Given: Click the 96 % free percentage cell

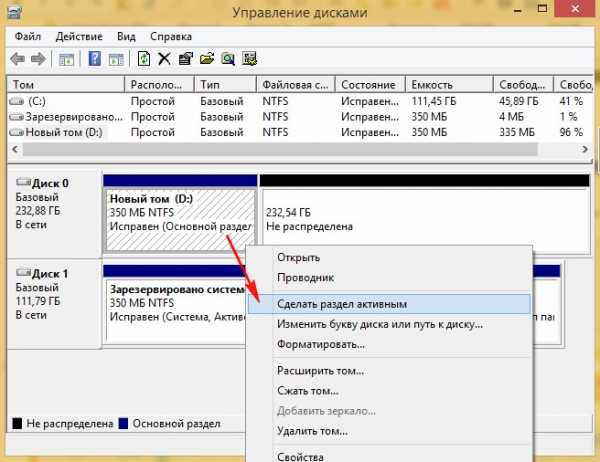Looking at the screenshot, I should 571,132.
